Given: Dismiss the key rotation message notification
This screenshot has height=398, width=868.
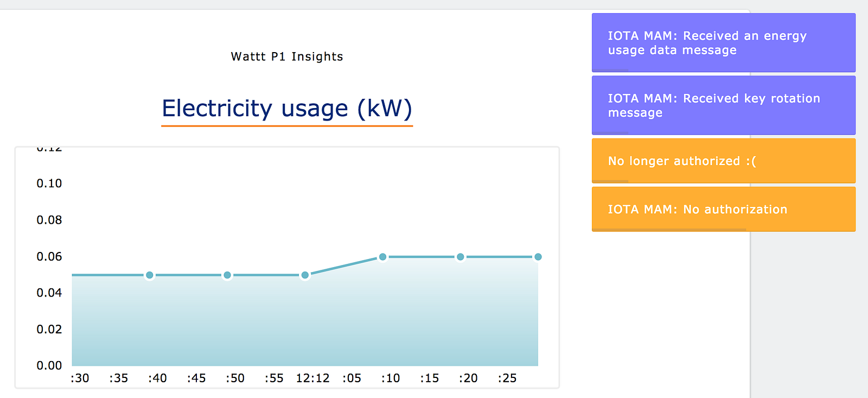Looking at the screenshot, I should coord(724,105).
